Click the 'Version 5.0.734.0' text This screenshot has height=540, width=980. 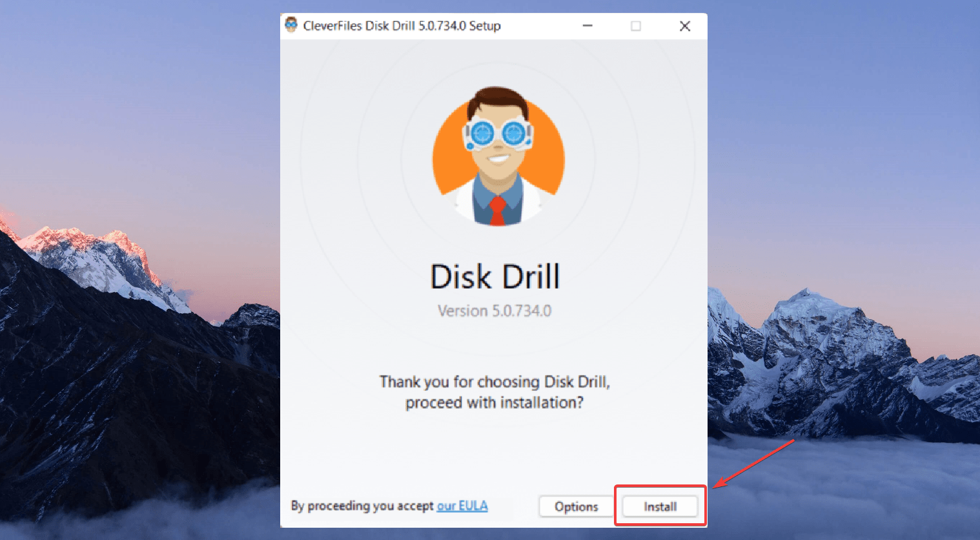tap(495, 311)
